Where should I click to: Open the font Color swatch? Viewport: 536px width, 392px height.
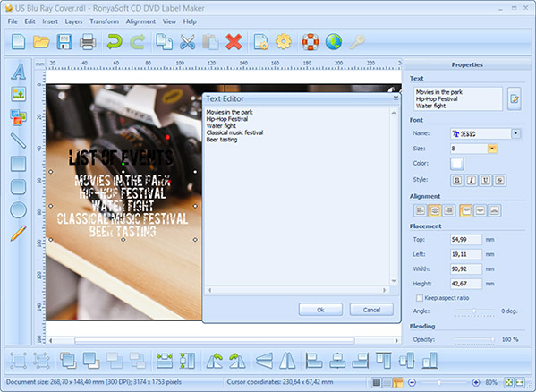pyautogui.click(x=457, y=164)
